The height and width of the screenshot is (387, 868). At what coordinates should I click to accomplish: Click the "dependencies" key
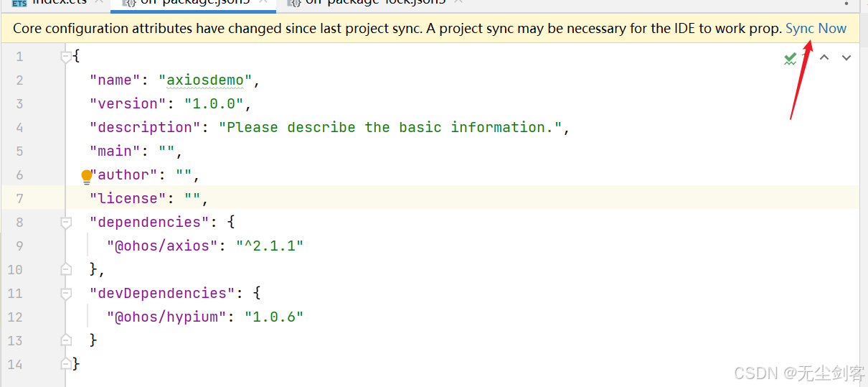149,222
